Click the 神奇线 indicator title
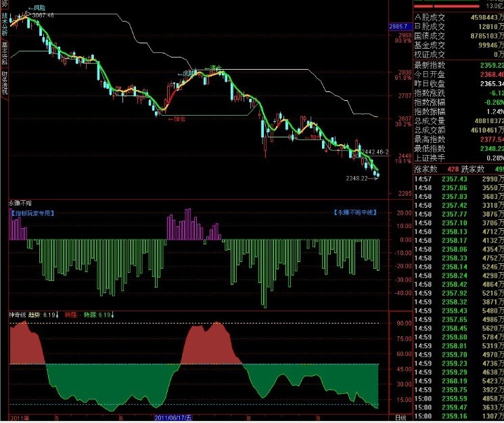Image resolution: width=504 pixels, height=423 pixels. (x=17, y=315)
